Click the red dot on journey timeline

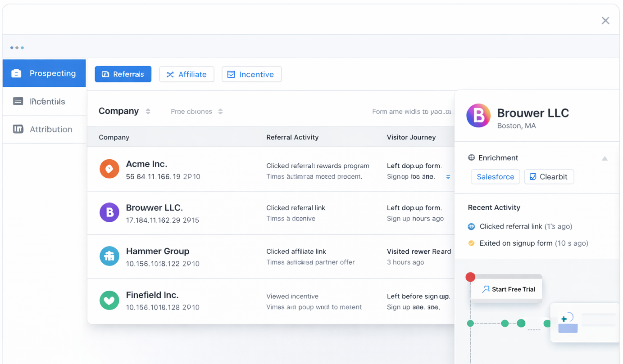coord(470,277)
